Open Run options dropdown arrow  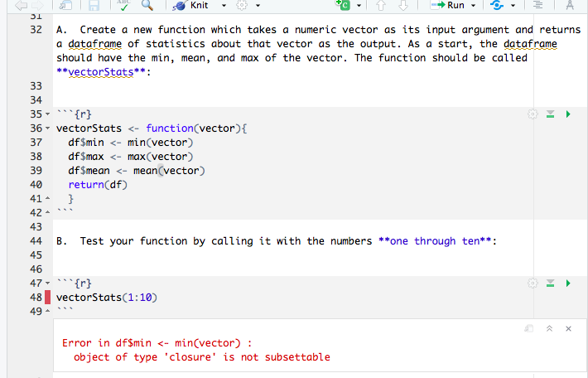(x=473, y=5)
